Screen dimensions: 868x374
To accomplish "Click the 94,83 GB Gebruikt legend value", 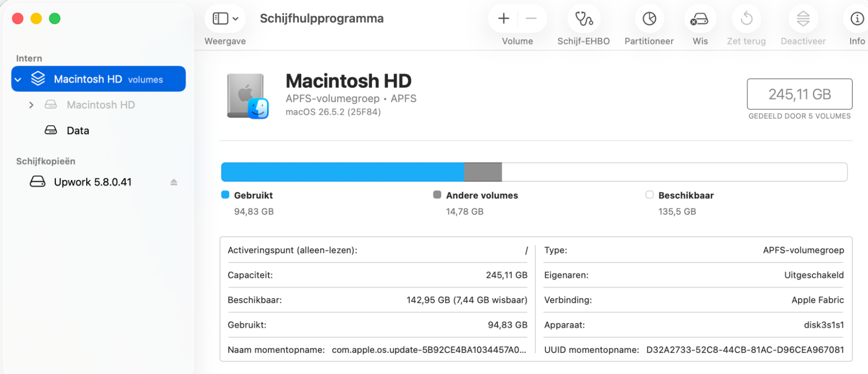I will pos(254,212).
